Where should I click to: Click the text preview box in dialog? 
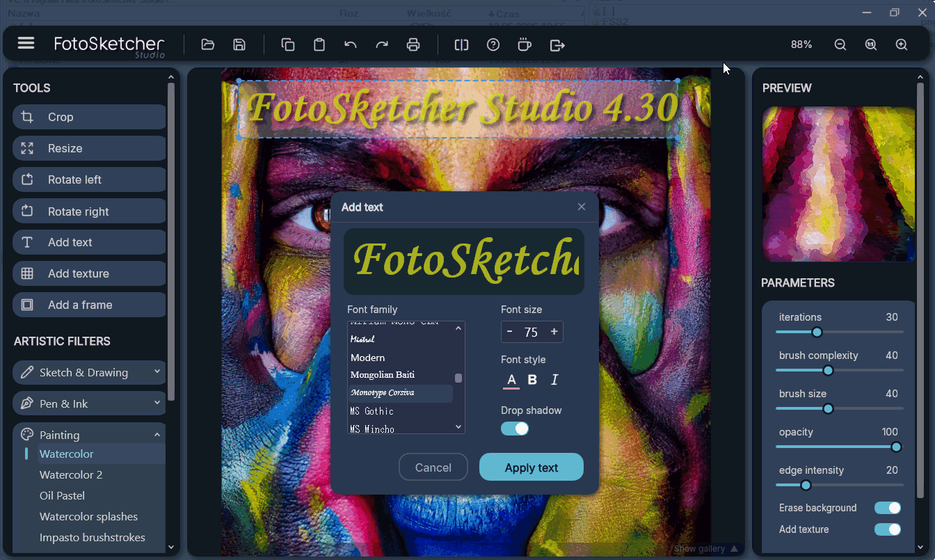[x=464, y=261]
